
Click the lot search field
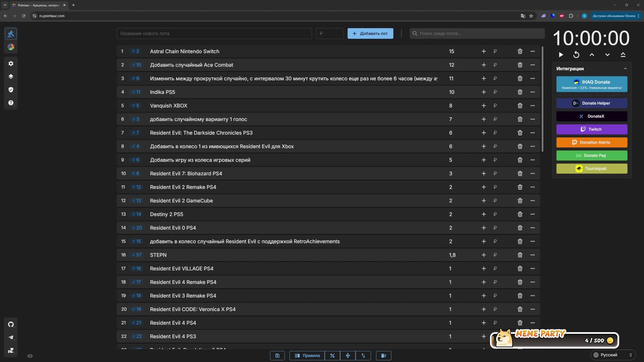coord(477,34)
